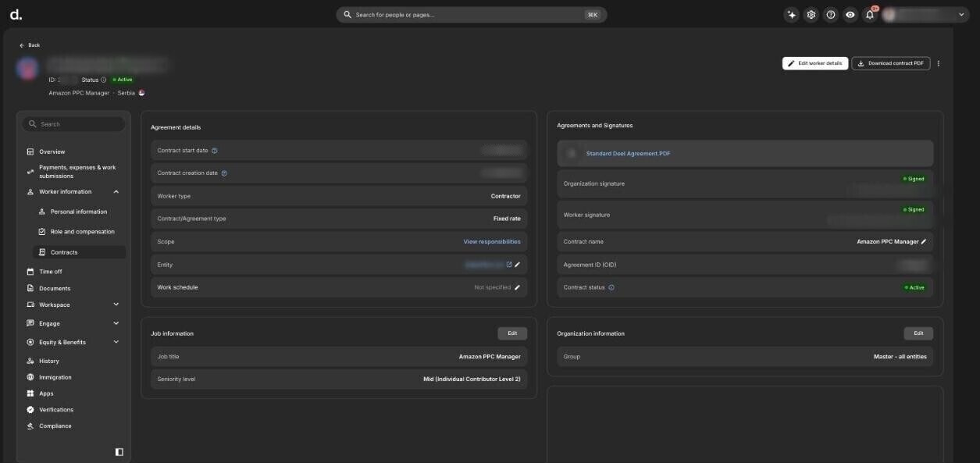The width and height of the screenshot is (980, 463).
Task: Click the Active status badge near ID
Action: click(x=123, y=80)
